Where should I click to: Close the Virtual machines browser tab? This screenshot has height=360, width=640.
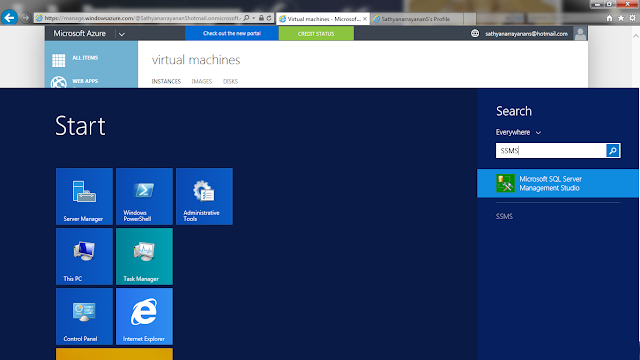[x=365, y=19]
